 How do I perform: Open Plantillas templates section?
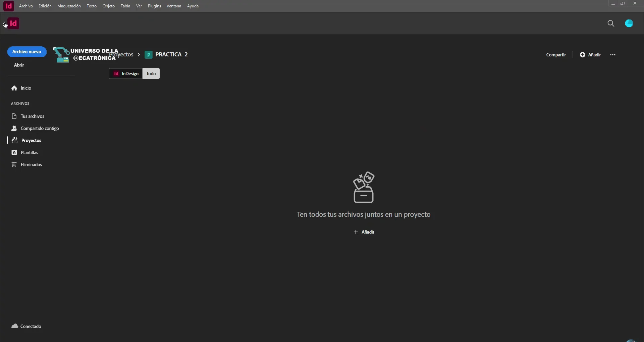(29, 152)
